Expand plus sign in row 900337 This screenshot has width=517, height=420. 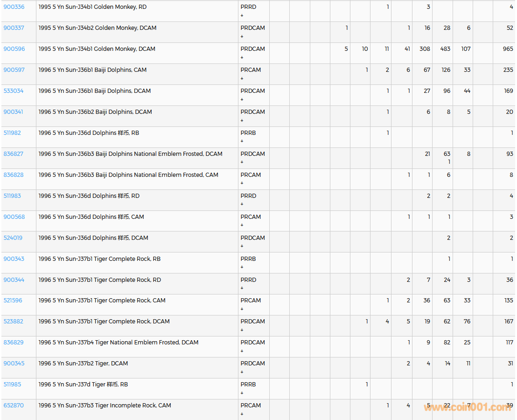242,36
